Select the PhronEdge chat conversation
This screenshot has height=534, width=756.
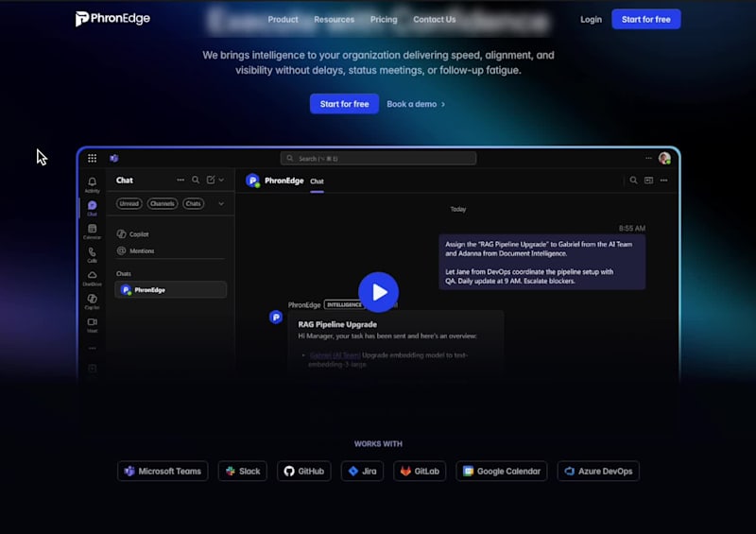coord(171,290)
